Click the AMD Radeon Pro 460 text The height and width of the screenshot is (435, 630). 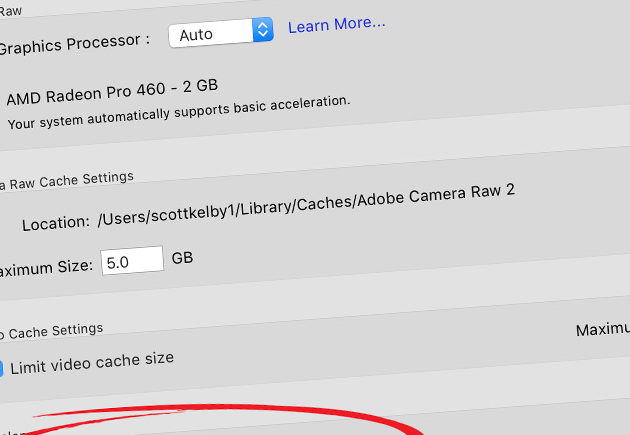[112, 92]
